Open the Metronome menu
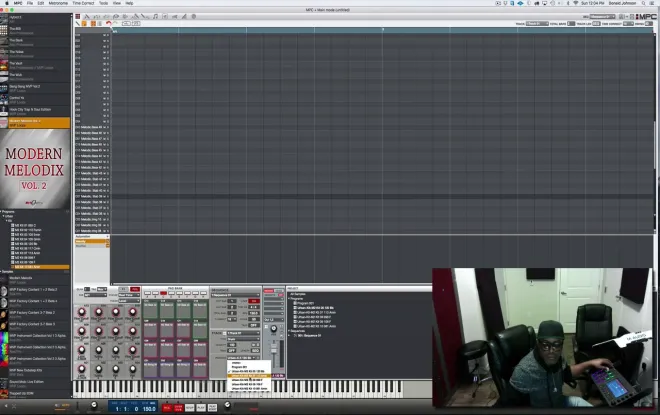Viewport: 660px width, 415px height. [x=58, y=3]
